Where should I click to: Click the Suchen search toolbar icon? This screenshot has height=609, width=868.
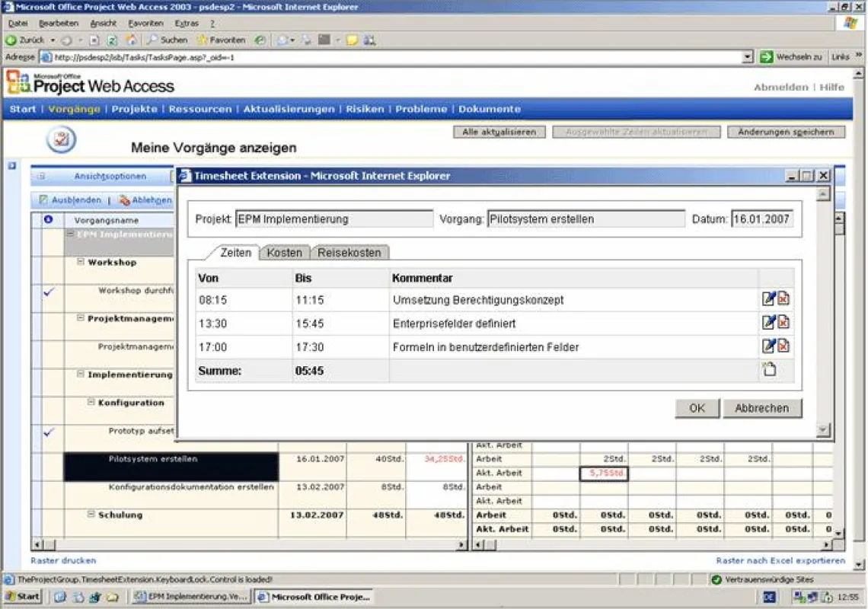coord(152,40)
